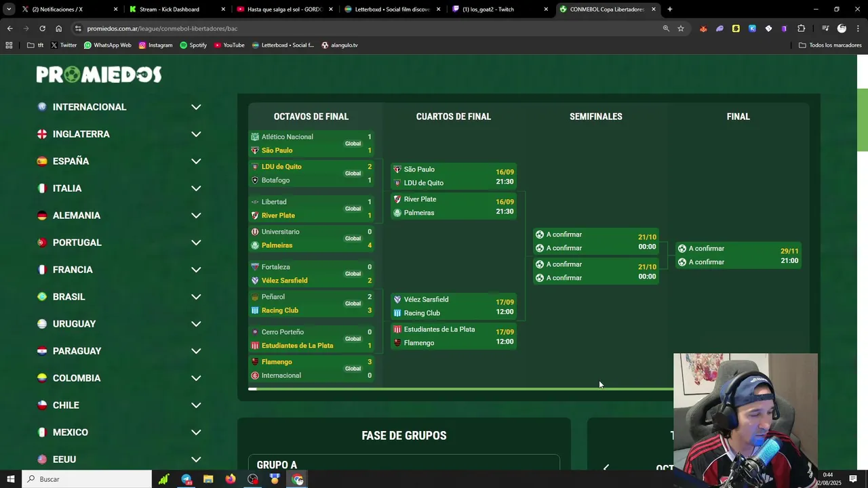Open Flamengo vs Internacional tie
Screen dimensions: 868x488
(311, 369)
